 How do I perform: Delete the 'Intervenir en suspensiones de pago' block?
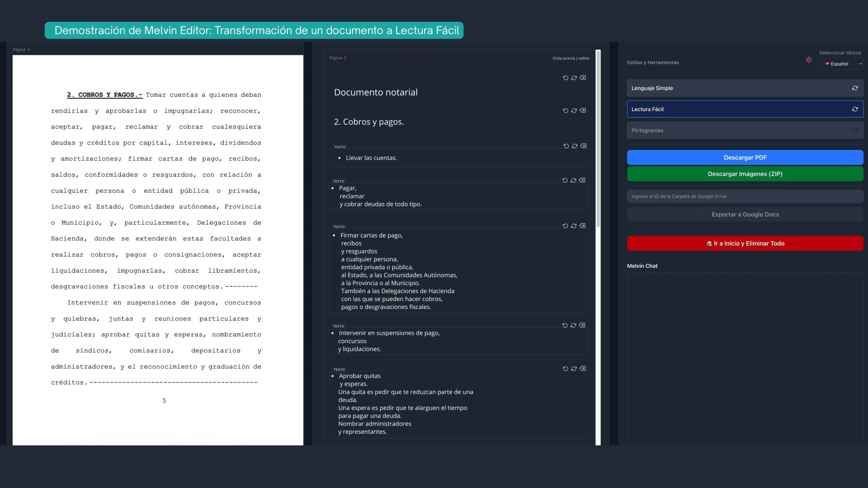pyautogui.click(x=583, y=325)
